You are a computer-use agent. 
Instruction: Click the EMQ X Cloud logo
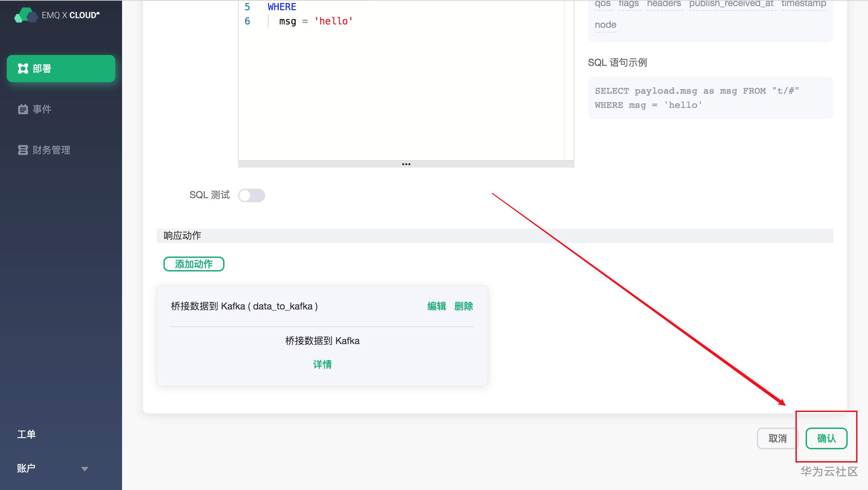pos(57,15)
